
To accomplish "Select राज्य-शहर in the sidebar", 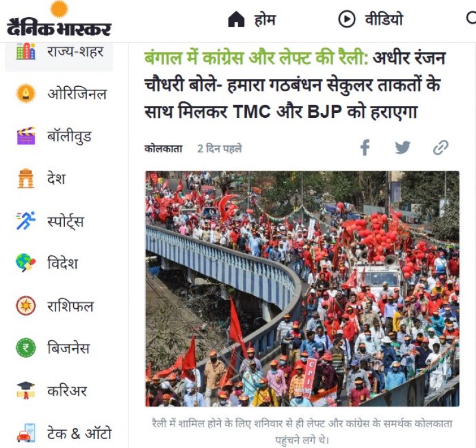I will coord(59,52).
